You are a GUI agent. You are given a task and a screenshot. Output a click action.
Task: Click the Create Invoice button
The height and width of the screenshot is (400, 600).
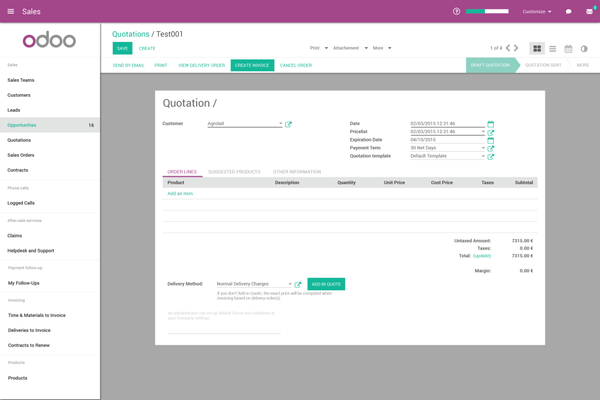click(252, 65)
